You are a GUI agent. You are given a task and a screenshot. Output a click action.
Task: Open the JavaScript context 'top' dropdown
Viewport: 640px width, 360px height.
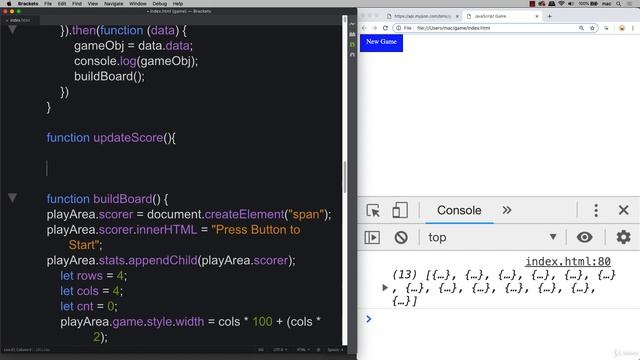click(493, 237)
